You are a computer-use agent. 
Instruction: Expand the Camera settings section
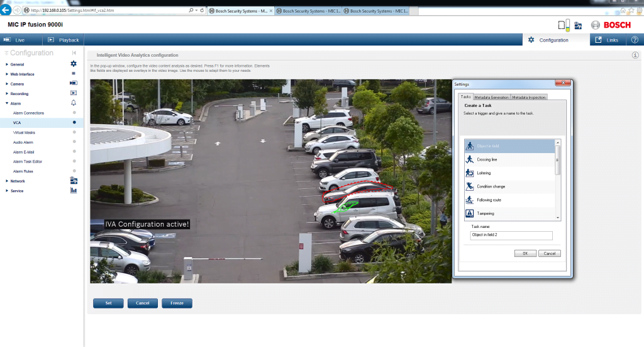pos(17,84)
